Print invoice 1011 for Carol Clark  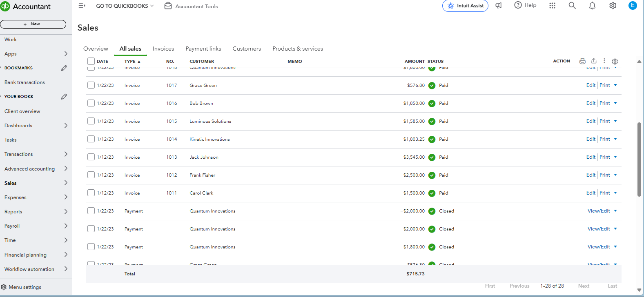[x=605, y=193]
